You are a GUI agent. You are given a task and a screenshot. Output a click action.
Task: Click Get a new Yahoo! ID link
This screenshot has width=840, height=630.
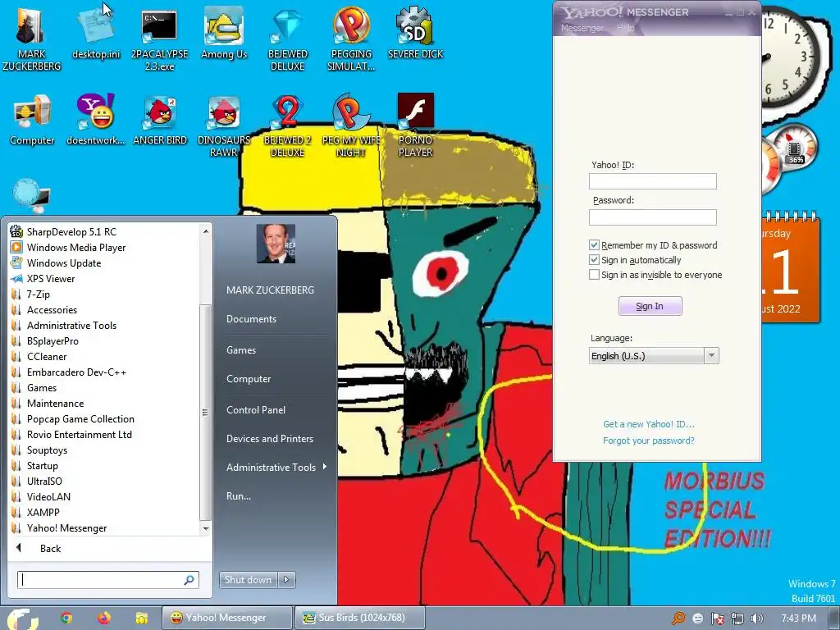click(649, 424)
